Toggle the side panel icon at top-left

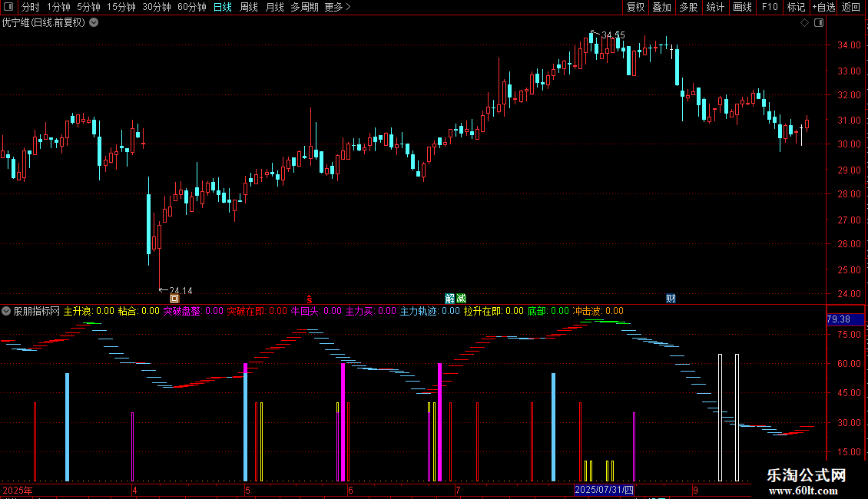point(8,7)
